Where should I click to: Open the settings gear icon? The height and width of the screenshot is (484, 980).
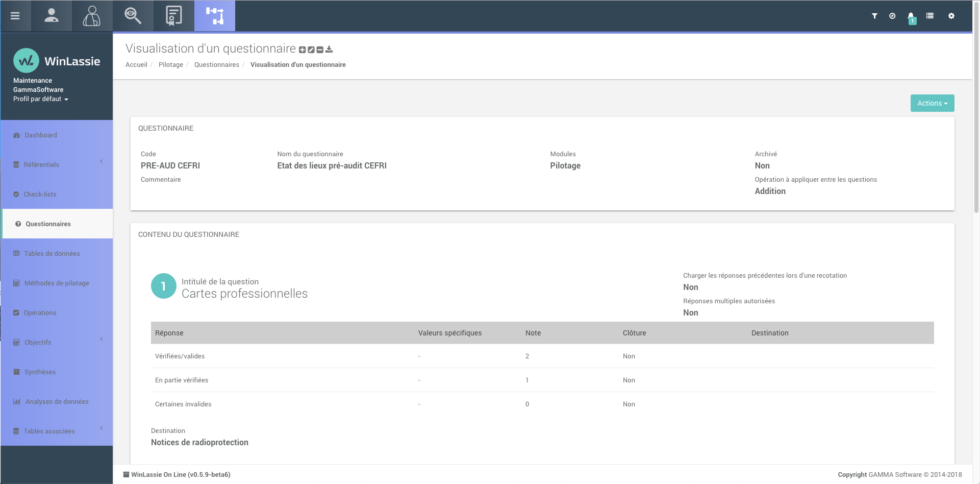tap(951, 16)
